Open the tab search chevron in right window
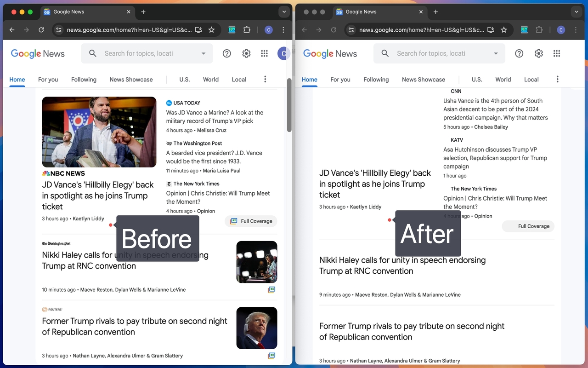 pos(576,12)
